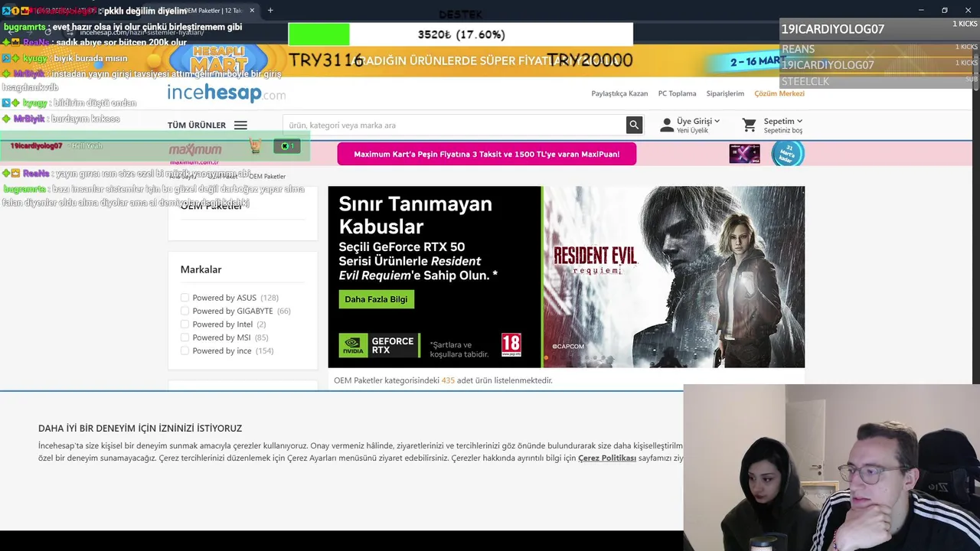Tick the Powered by MSI checkbox

[185, 337]
